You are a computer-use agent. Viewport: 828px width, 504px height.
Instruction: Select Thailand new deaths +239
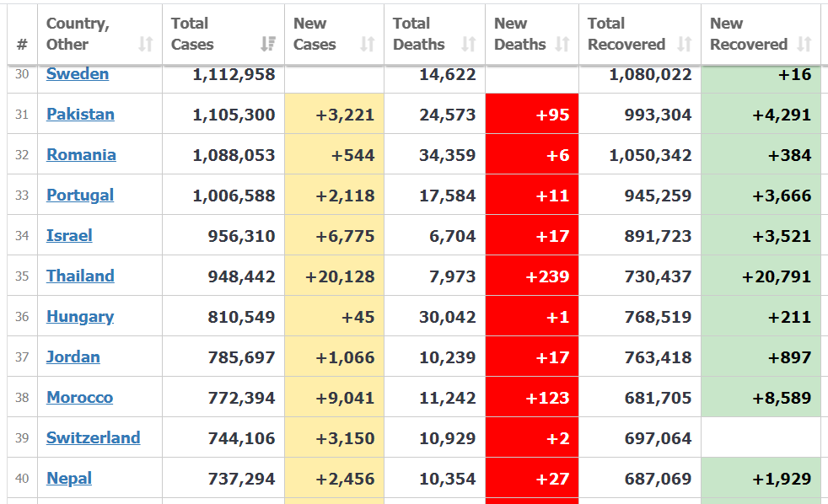tap(547, 276)
